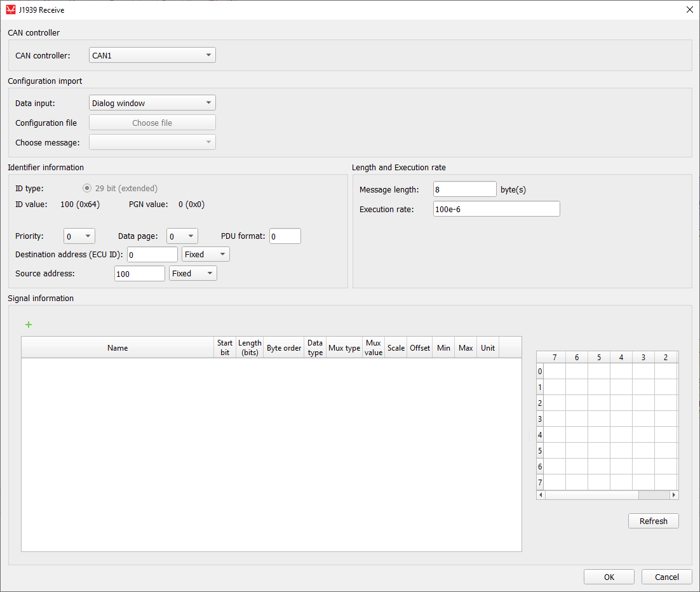Click the bit grid right scroll arrow
This screenshot has height=592, width=700.
675,495
